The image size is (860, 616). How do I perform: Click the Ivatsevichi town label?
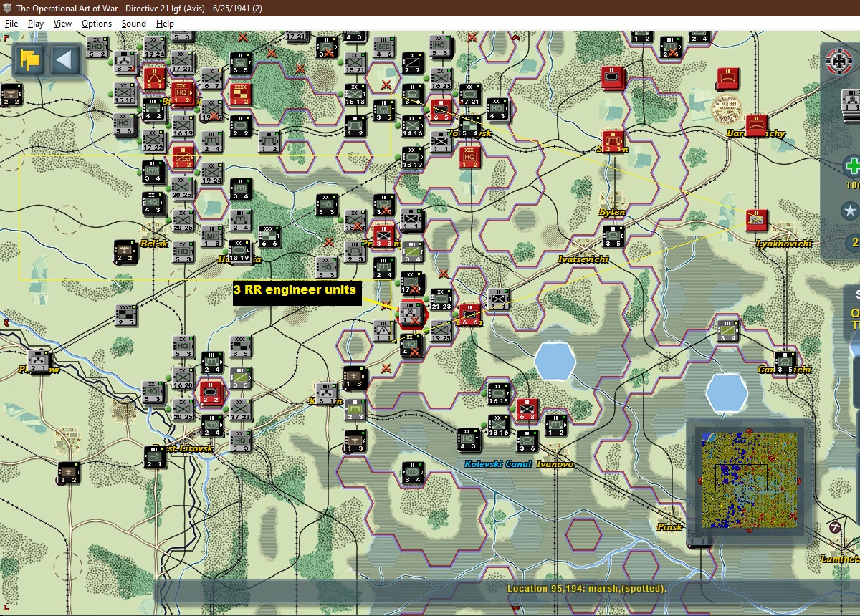583,259
